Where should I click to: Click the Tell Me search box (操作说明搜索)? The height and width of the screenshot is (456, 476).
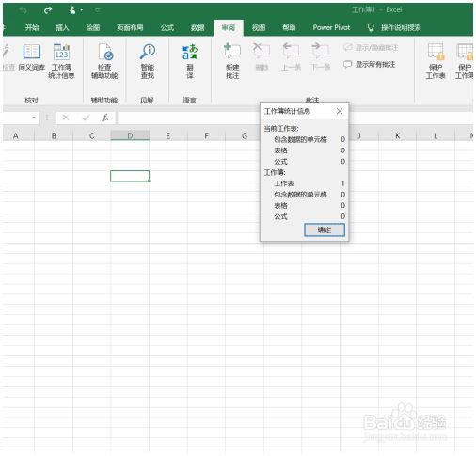401,27
